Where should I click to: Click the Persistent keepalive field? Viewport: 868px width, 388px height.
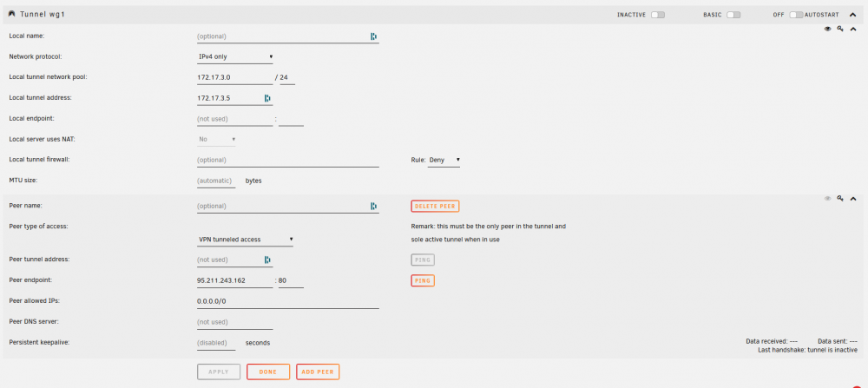[x=216, y=343]
